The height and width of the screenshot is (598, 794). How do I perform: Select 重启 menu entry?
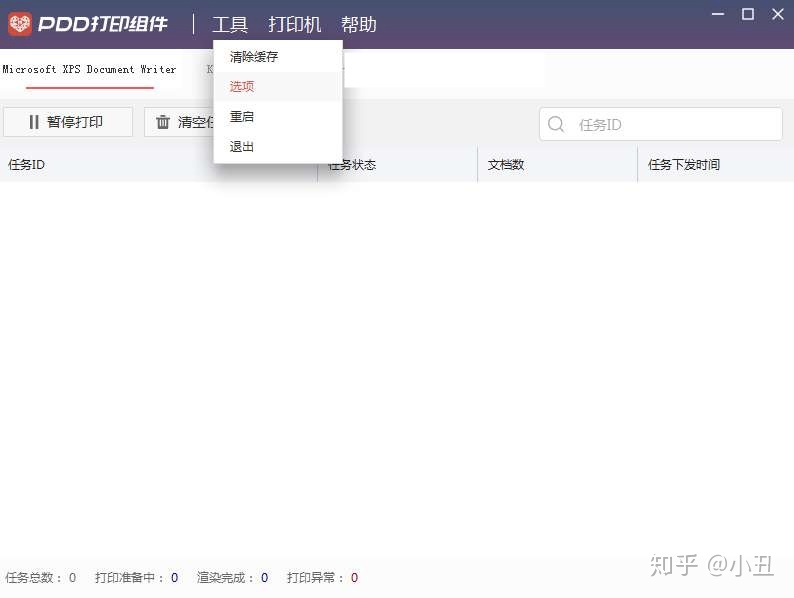click(x=278, y=116)
